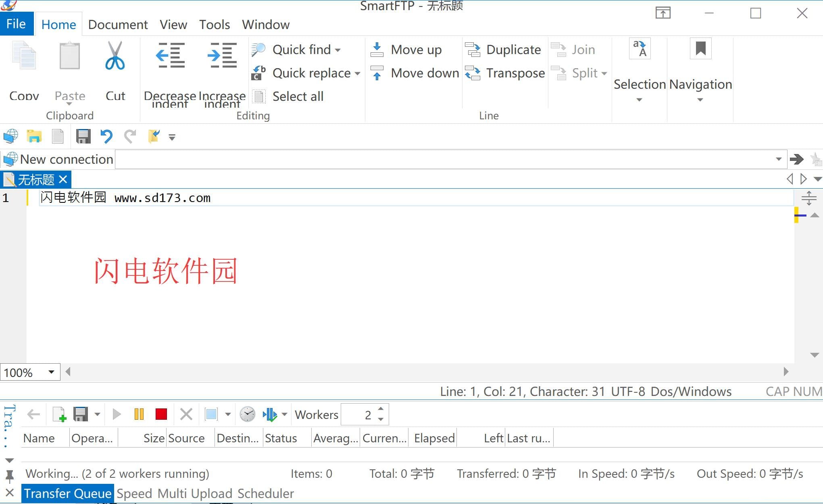Screen dimensions: 823x504
Task: Switch to the Scheduler bottom tab
Action: click(265, 494)
